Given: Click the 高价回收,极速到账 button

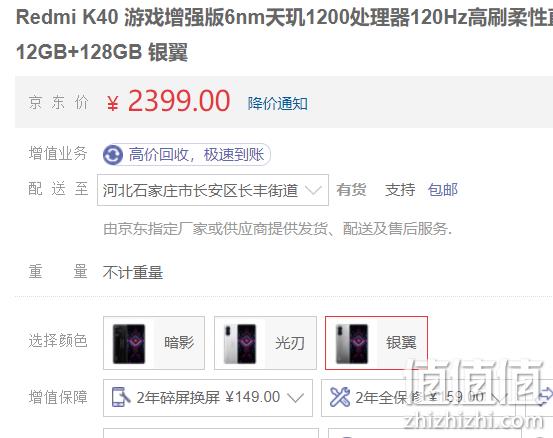Looking at the screenshot, I should coord(186,154).
